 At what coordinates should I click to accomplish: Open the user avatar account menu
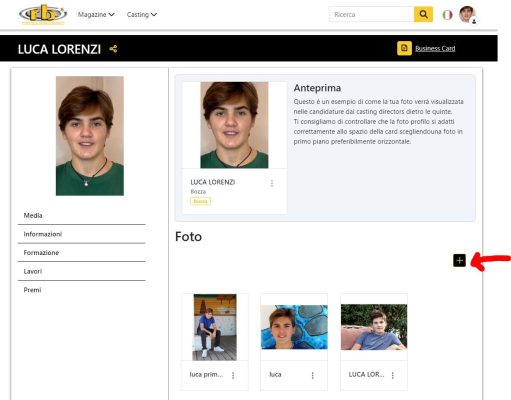468,15
